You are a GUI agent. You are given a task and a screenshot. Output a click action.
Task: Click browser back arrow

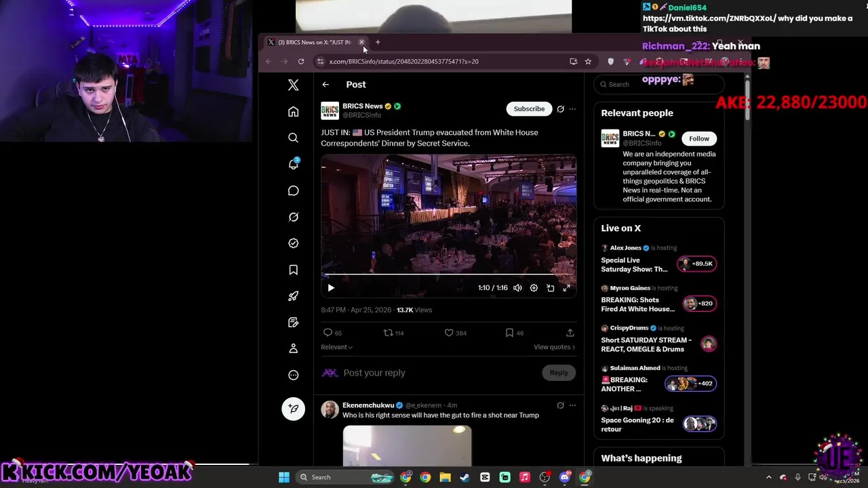269,61
